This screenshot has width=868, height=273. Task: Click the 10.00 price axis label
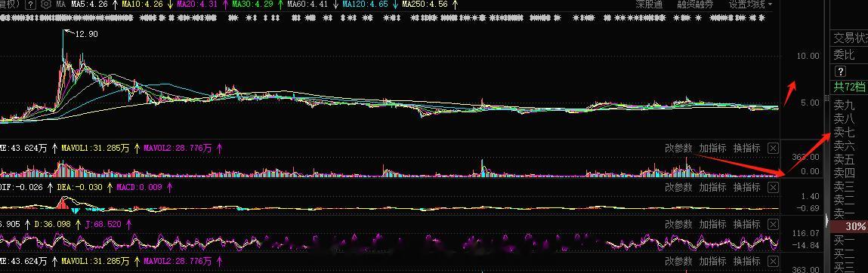click(x=808, y=56)
